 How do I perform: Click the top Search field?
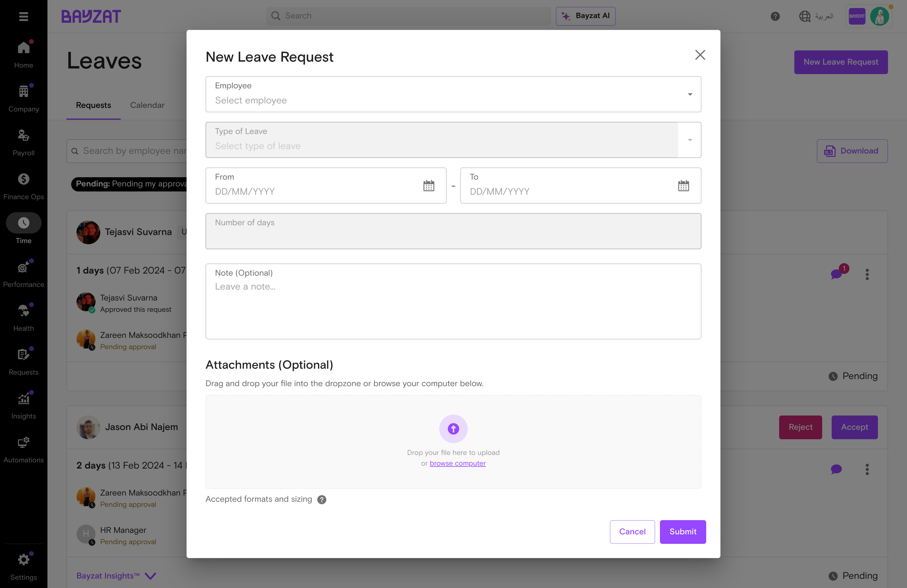point(408,16)
